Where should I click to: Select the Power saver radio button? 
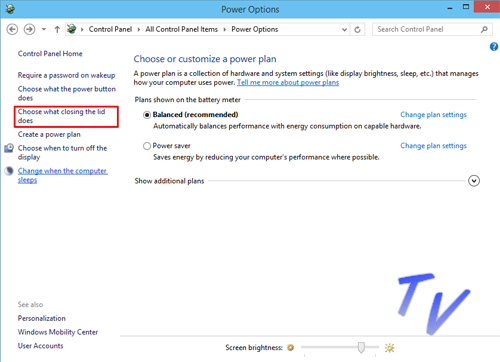pyautogui.click(x=147, y=146)
